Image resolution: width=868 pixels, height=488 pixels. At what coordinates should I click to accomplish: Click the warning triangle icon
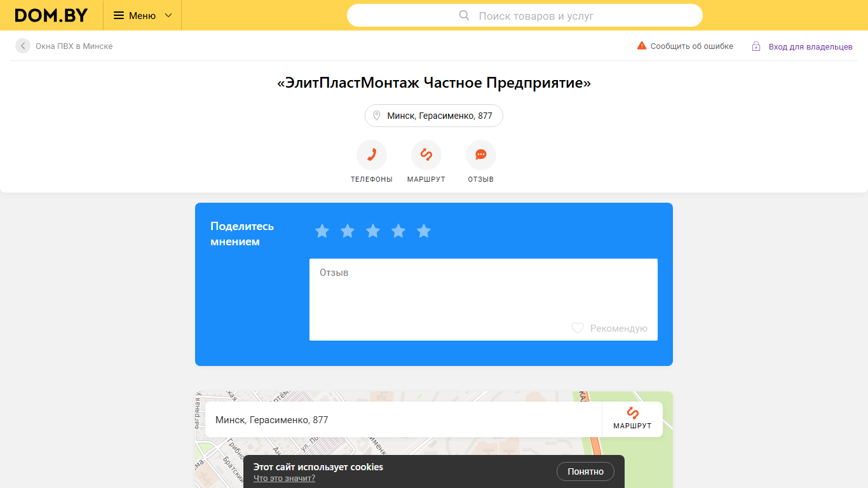(x=642, y=46)
